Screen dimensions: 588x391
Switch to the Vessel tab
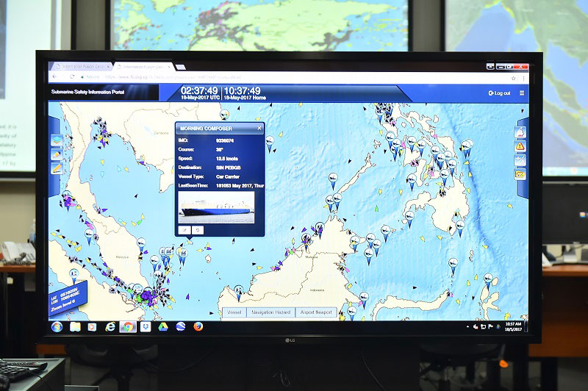click(234, 312)
